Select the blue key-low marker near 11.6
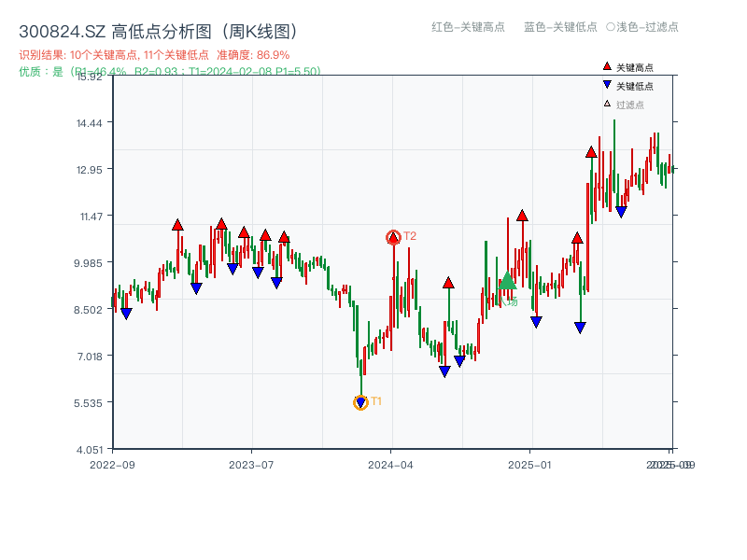Image resolution: width=747 pixels, height=560 pixels. point(621,212)
